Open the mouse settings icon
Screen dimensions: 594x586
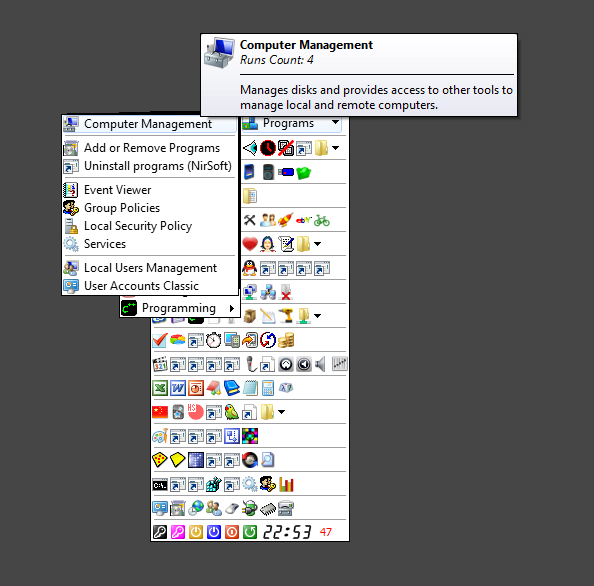232,508
